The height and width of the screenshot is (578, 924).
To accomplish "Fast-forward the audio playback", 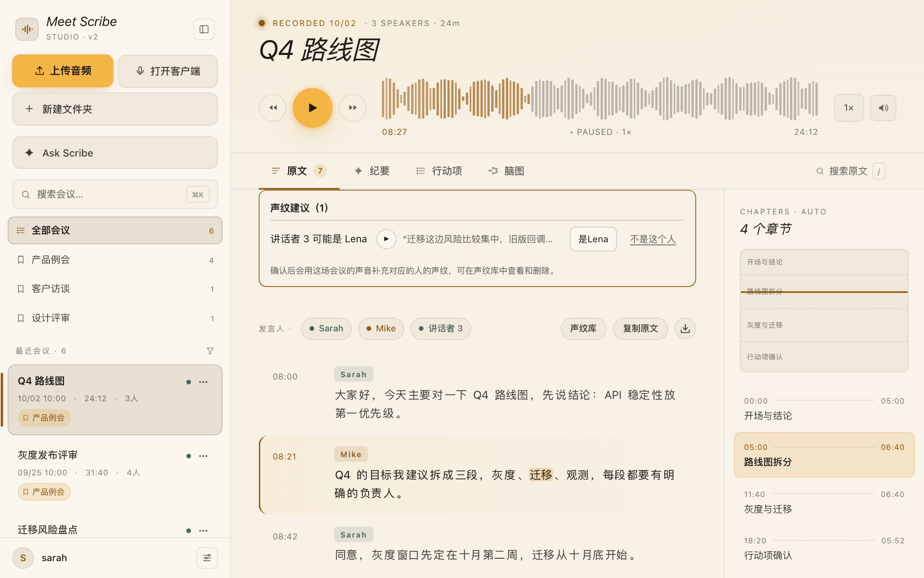I will pyautogui.click(x=353, y=108).
